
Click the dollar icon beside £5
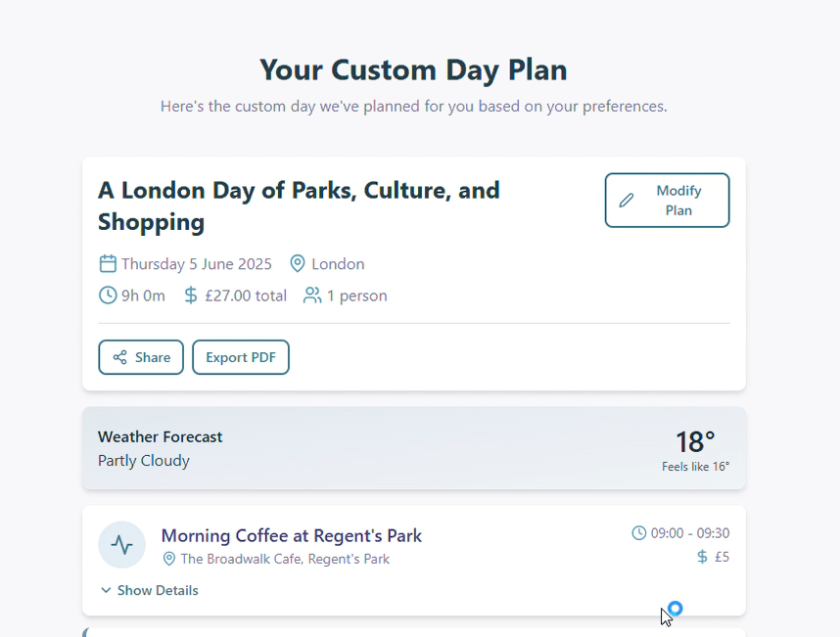(702, 557)
